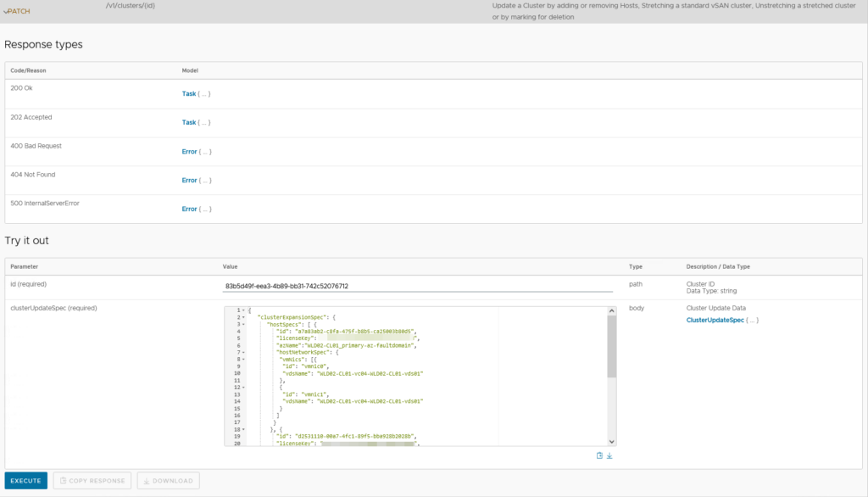Open the Error model for 404 Not Found
Screen dimensions: 868x497
pos(190,180)
